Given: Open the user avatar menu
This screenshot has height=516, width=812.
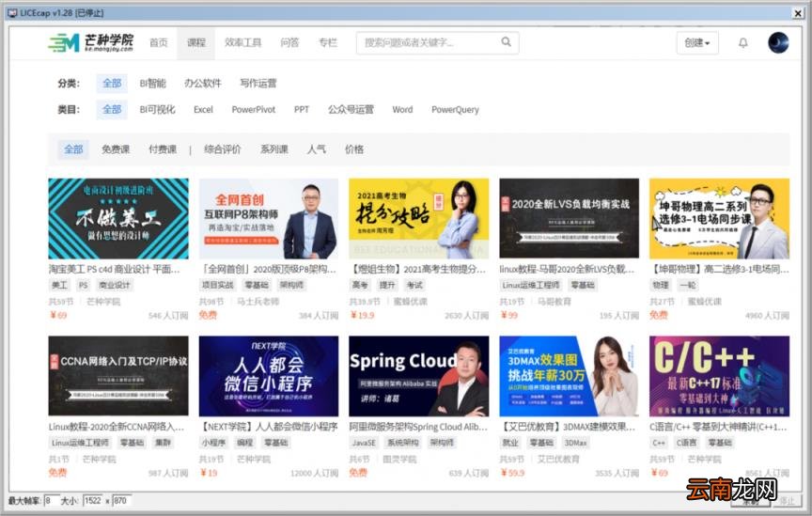Looking at the screenshot, I should (778, 42).
